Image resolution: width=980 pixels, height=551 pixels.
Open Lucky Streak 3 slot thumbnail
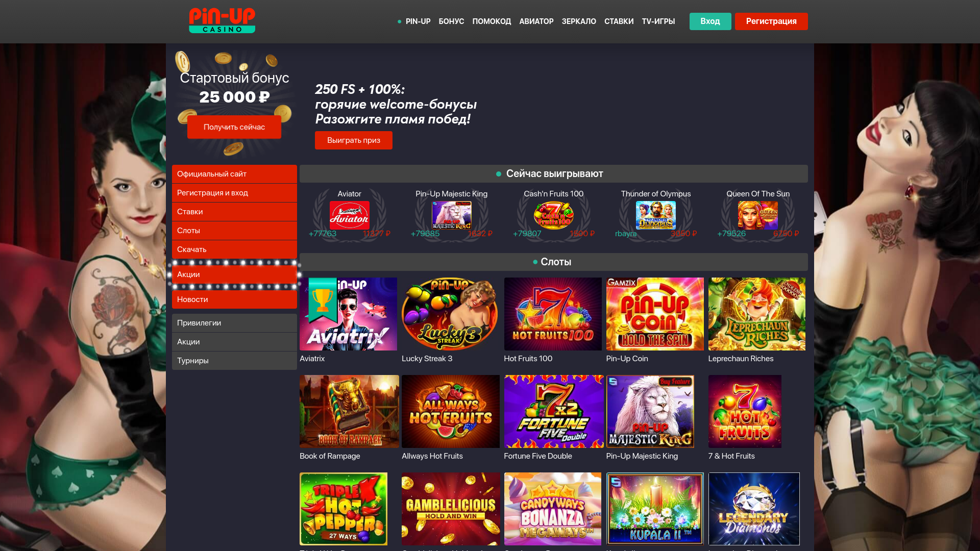click(x=450, y=314)
